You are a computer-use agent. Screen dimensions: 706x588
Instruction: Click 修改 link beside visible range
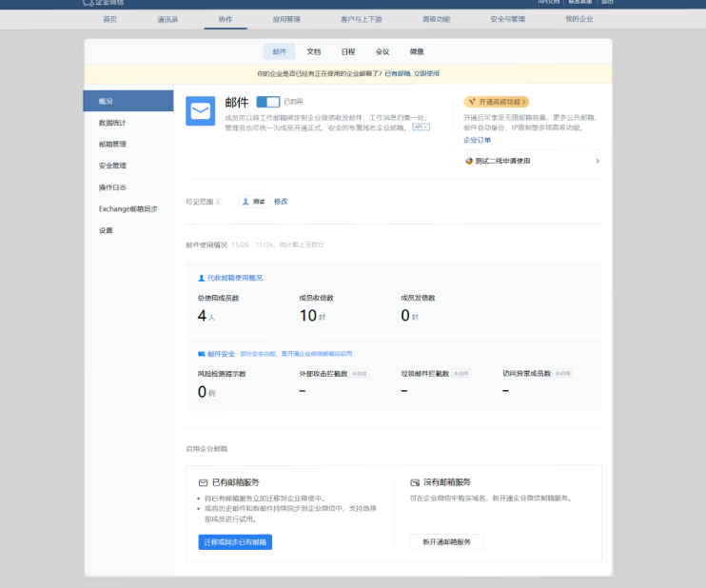(281, 202)
